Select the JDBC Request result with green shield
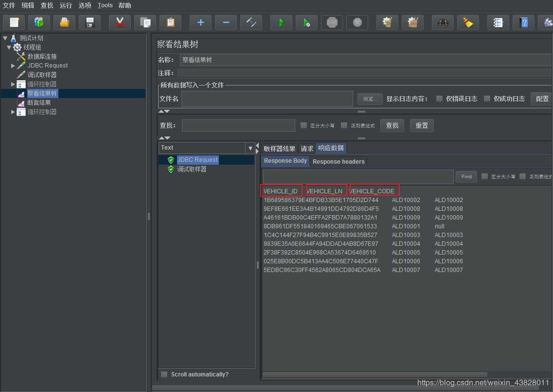Screen dimensions: 553x392 tap(197, 159)
